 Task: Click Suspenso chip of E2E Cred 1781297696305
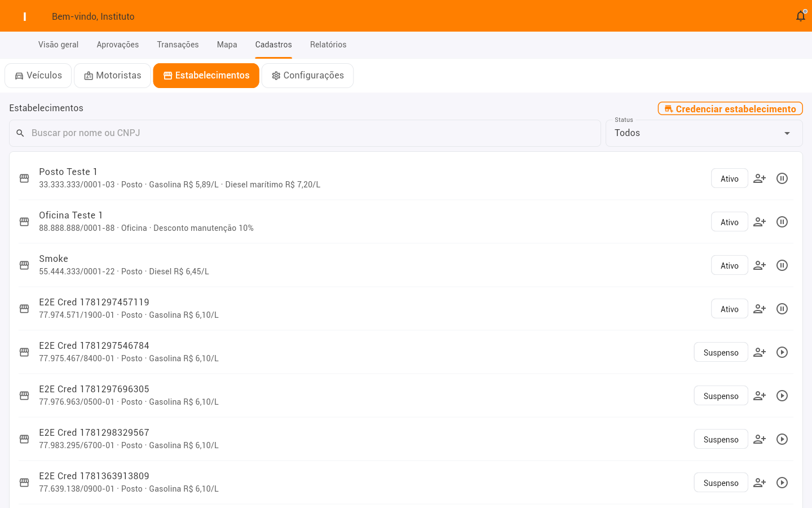coord(721,396)
